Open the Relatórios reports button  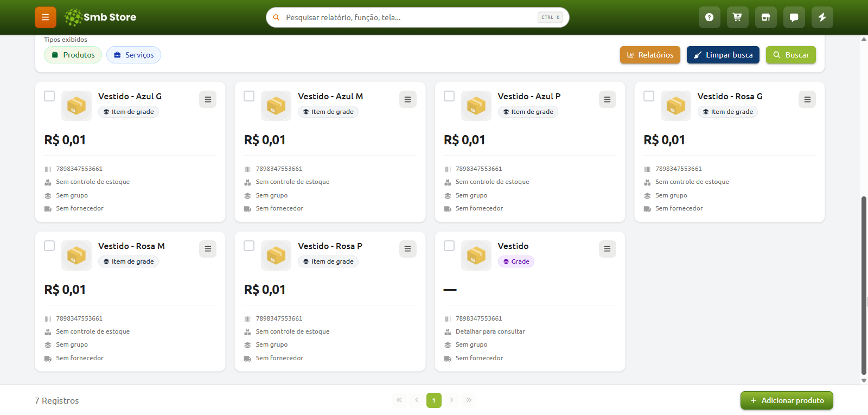coord(650,55)
